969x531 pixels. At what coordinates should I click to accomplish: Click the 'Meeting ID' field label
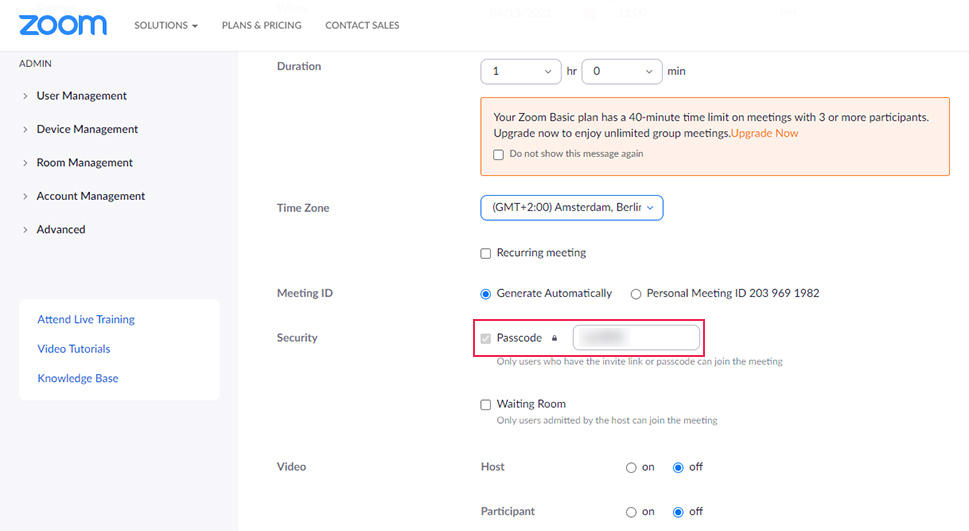(x=305, y=294)
